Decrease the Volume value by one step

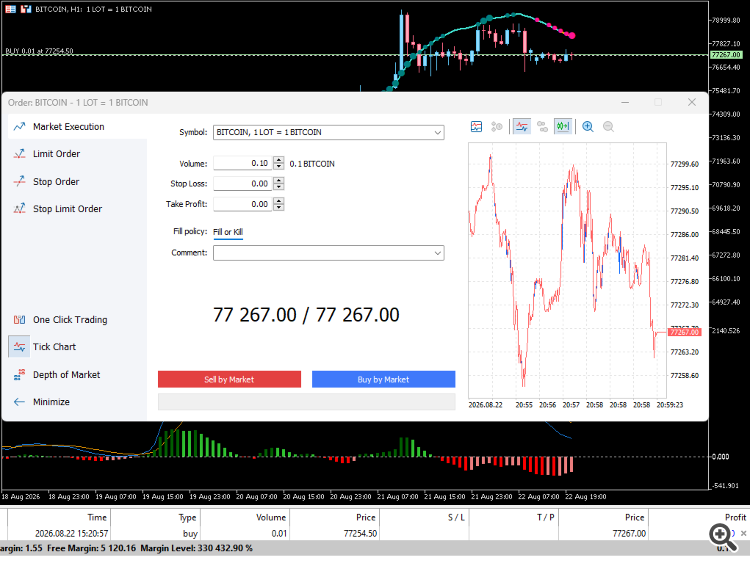(x=279, y=167)
